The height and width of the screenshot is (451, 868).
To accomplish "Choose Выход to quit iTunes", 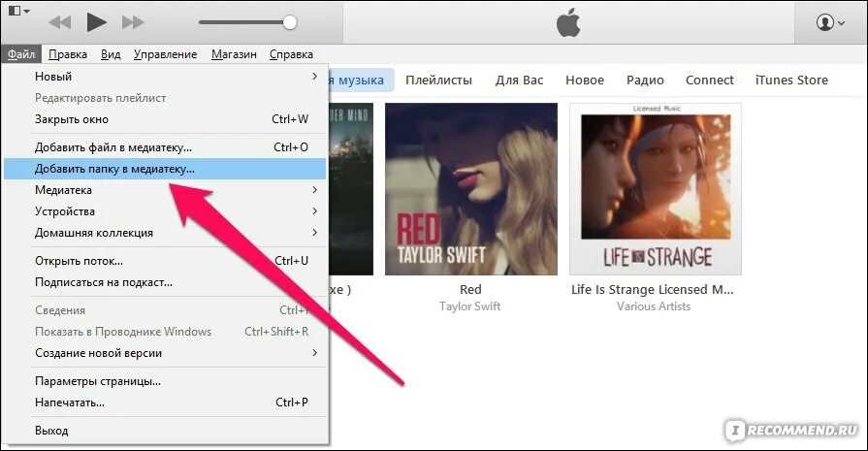I will point(165,431).
